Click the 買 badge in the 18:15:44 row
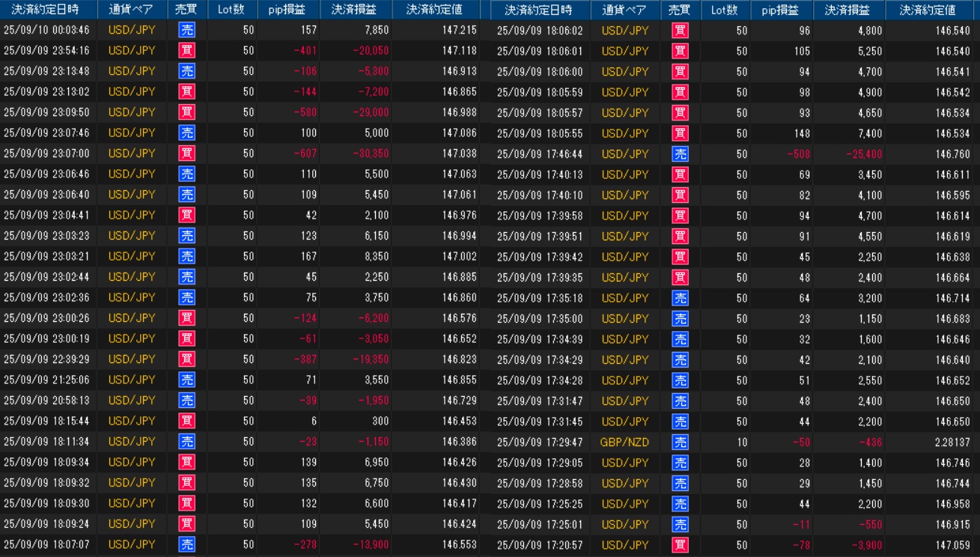Screen dimensions: 980x557 [x=186, y=421]
